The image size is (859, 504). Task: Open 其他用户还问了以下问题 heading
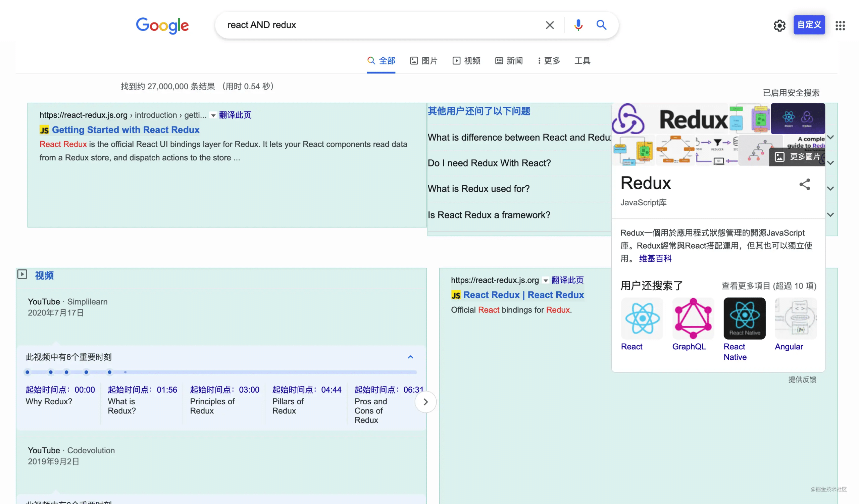click(x=479, y=111)
